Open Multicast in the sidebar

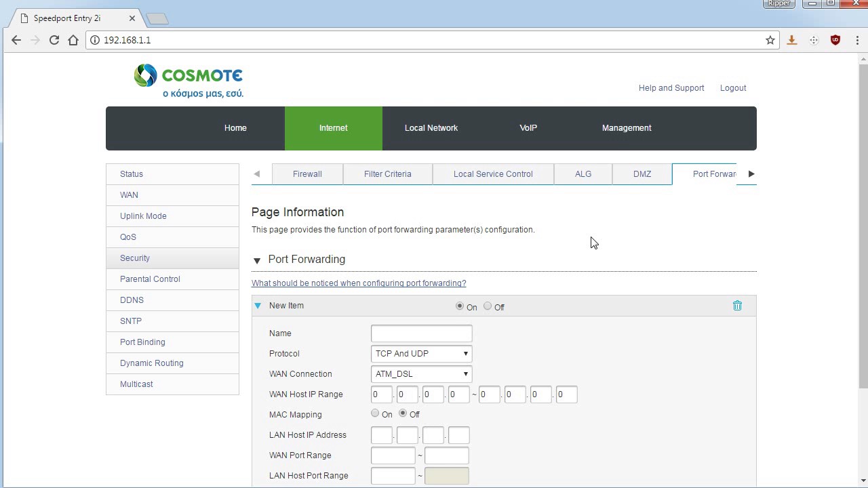(x=172, y=384)
